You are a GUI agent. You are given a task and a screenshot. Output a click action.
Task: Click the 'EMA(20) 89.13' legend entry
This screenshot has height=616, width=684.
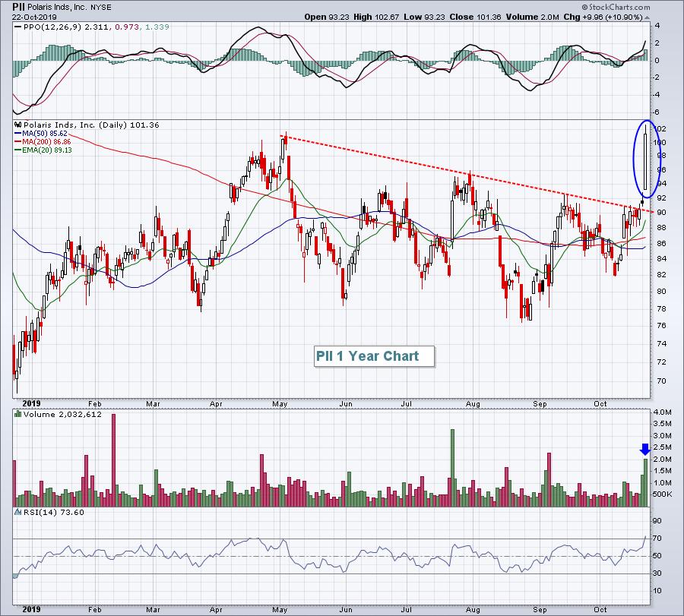[x=46, y=150]
